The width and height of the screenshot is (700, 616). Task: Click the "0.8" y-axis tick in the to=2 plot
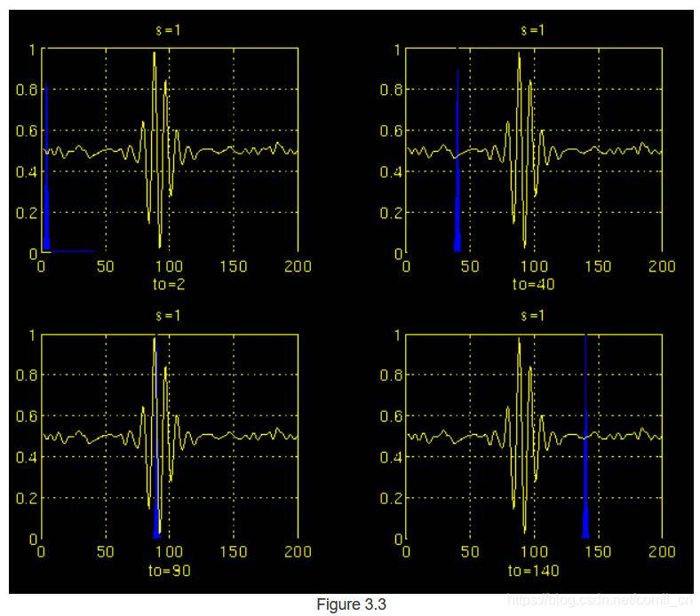[x=27, y=90]
